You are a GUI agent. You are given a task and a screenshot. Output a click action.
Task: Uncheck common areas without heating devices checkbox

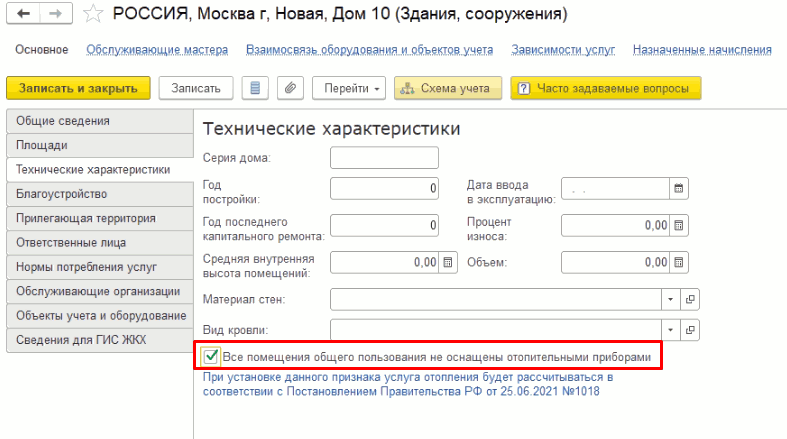(x=210, y=356)
